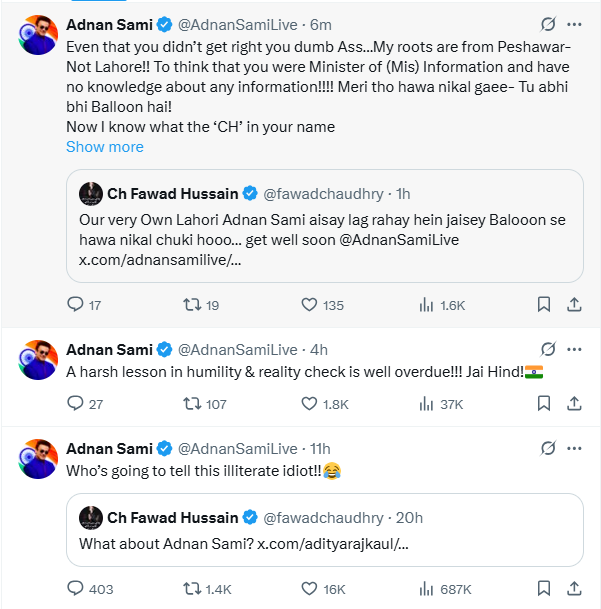The image size is (601, 609).
Task: Open Grok icon on the 6m tweet
Action: click(548, 24)
